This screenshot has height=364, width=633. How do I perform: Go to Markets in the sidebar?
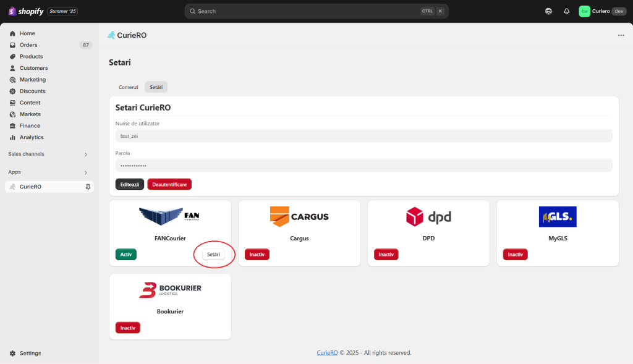pyautogui.click(x=30, y=114)
